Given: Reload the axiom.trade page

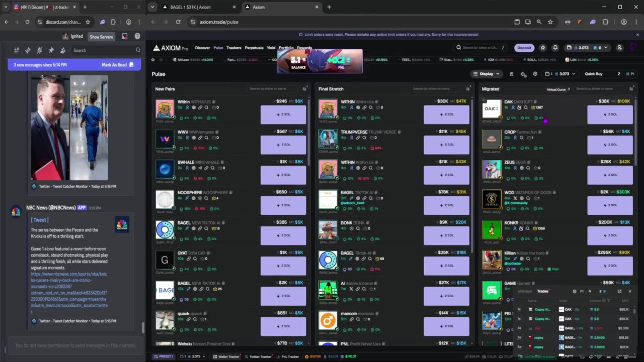Looking at the screenshot, I should (x=178, y=22).
